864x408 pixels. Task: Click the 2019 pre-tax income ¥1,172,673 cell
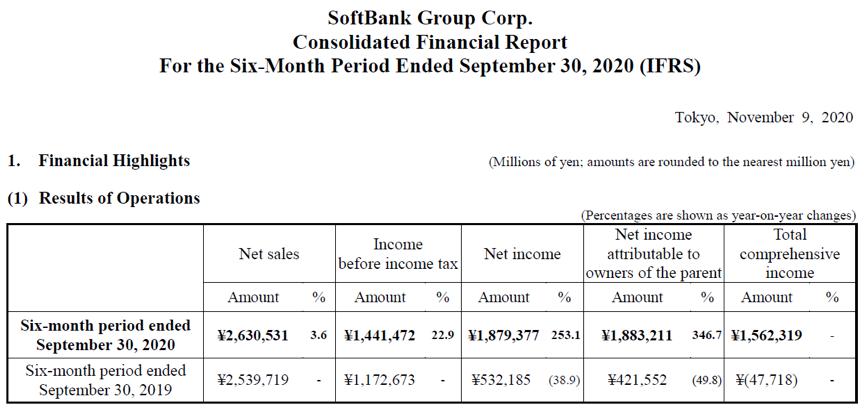[380, 379]
